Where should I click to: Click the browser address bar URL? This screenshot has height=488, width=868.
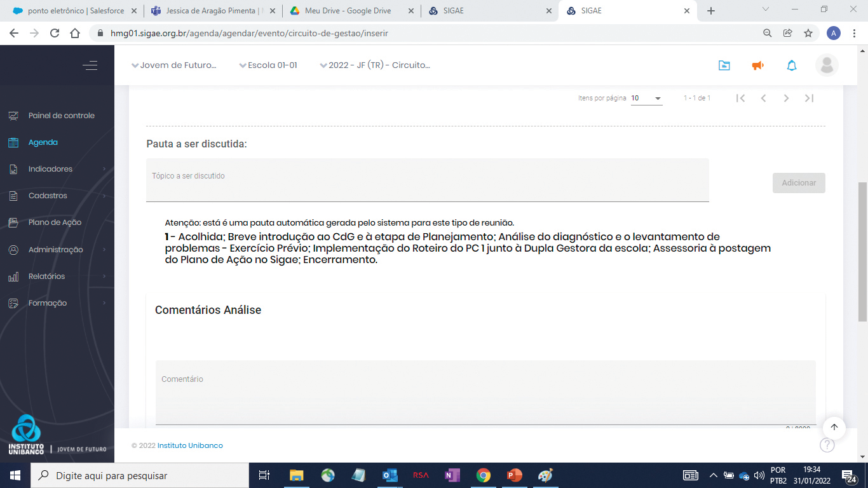(249, 33)
